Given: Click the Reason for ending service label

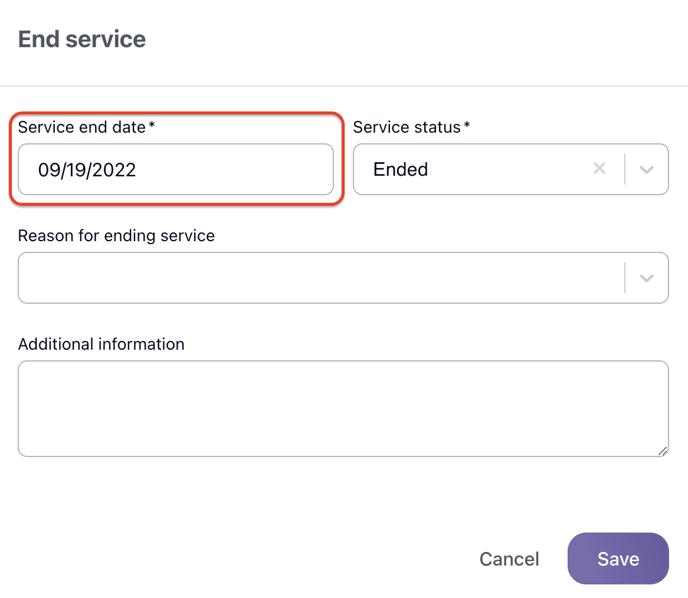Looking at the screenshot, I should click(x=116, y=236).
